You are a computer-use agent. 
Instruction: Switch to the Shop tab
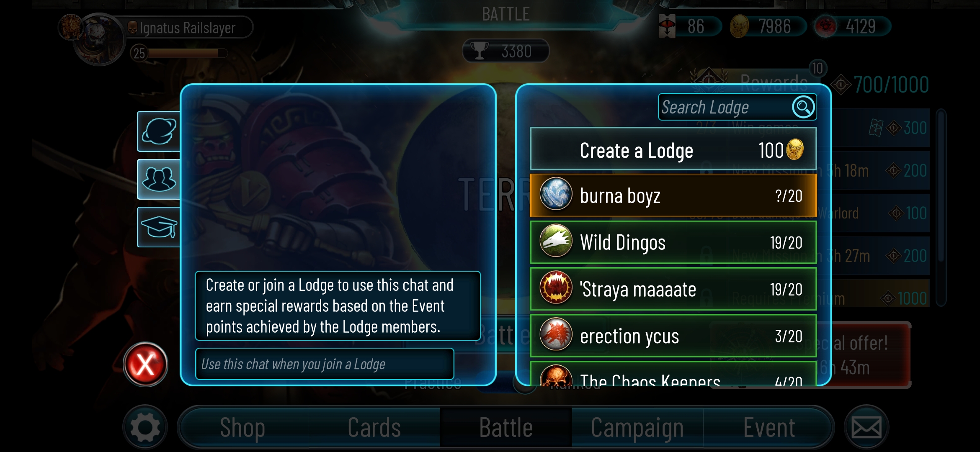coord(243,428)
